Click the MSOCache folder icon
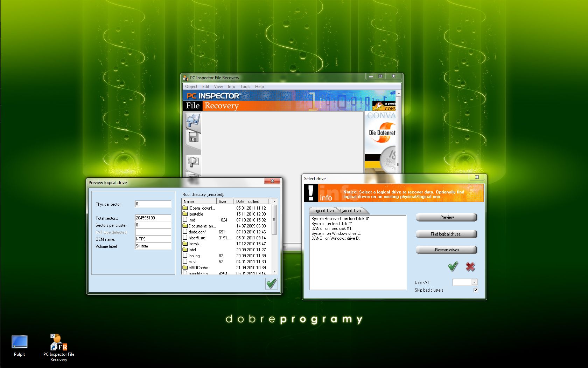 (185, 267)
